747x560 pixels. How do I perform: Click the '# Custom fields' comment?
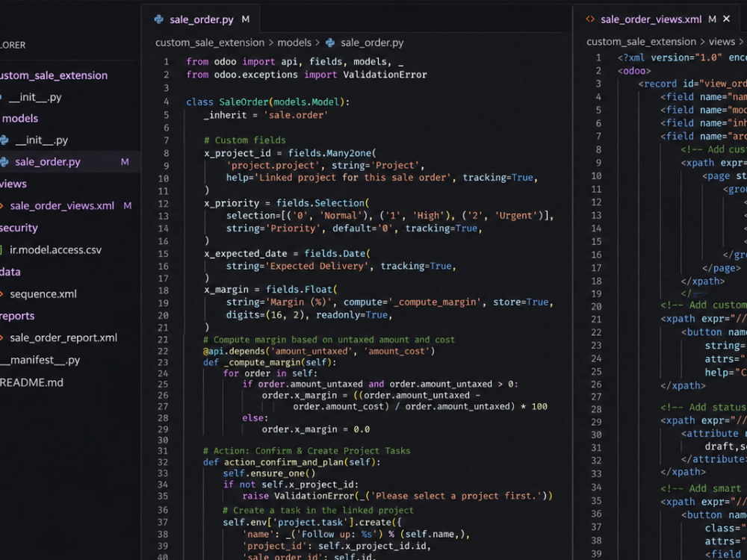point(245,140)
